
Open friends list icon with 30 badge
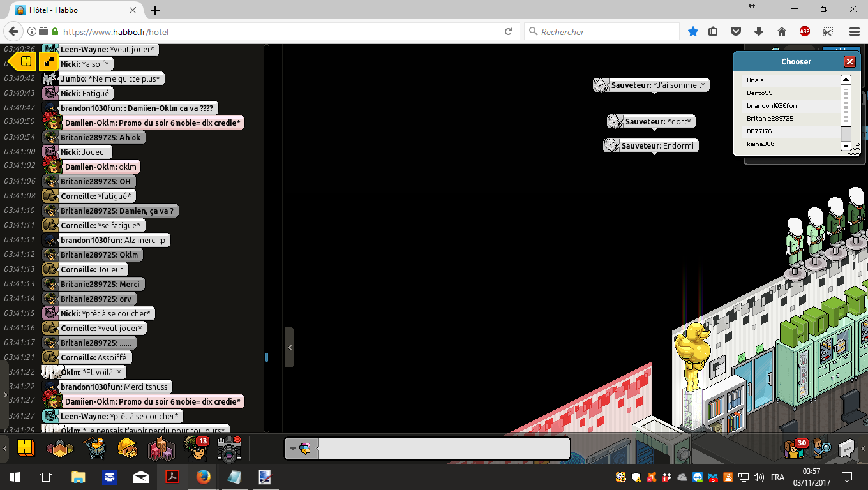795,449
